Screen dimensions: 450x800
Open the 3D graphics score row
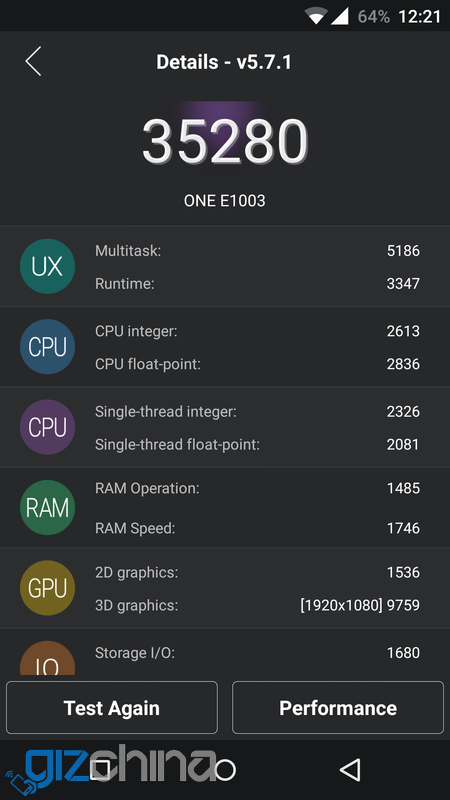point(257,605)
